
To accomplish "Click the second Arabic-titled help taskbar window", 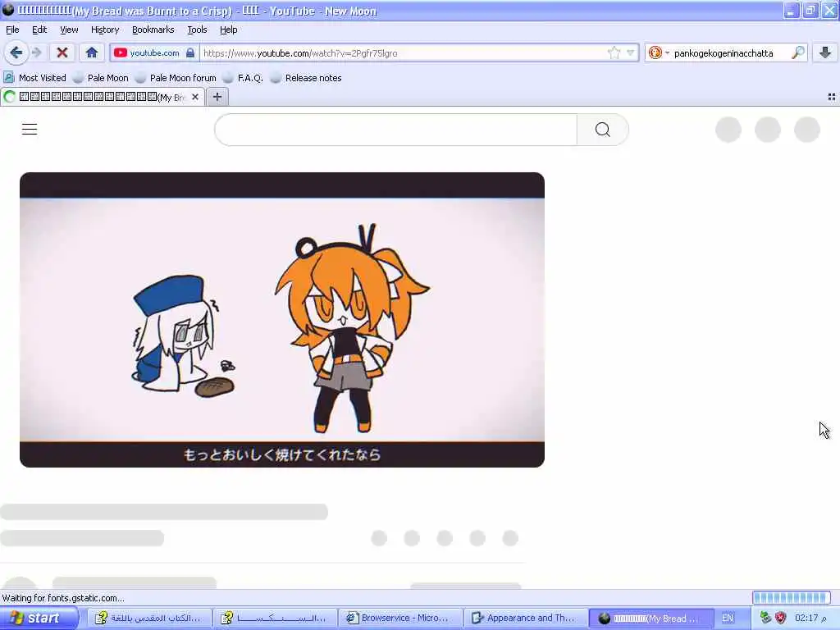I will click(274, 618).
